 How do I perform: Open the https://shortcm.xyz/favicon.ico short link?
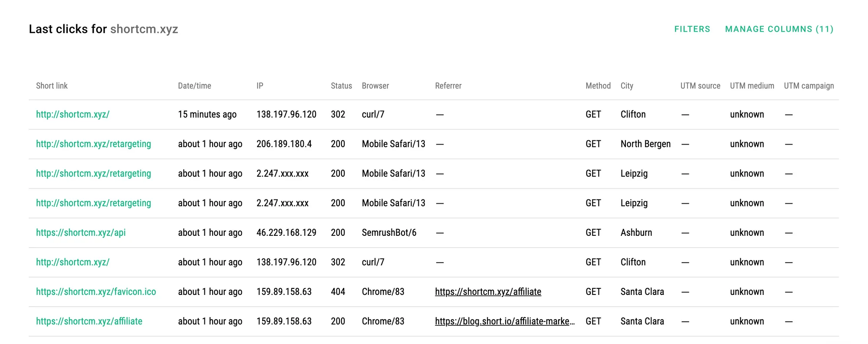(96, 291)
